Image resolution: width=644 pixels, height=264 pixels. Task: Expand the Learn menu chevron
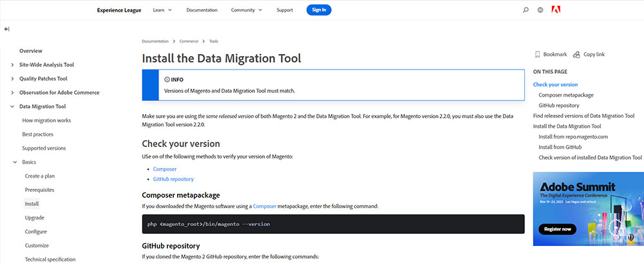pos(170,10)
